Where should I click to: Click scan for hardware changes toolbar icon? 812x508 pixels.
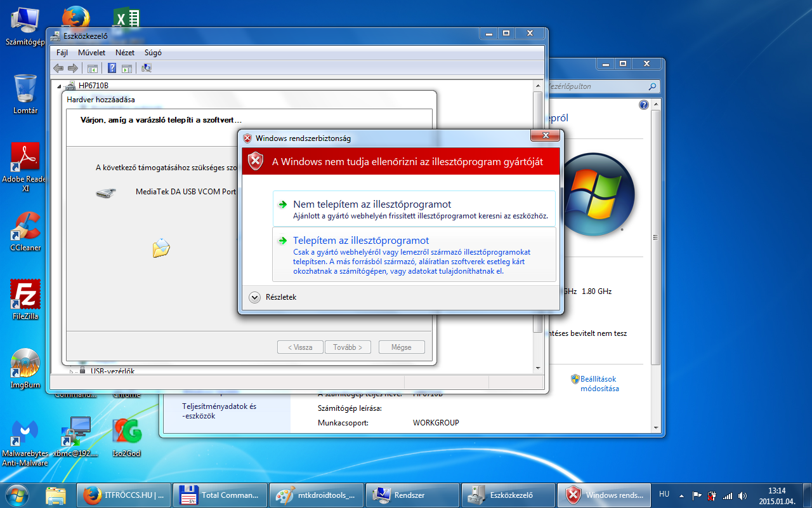tap(147, 69)
